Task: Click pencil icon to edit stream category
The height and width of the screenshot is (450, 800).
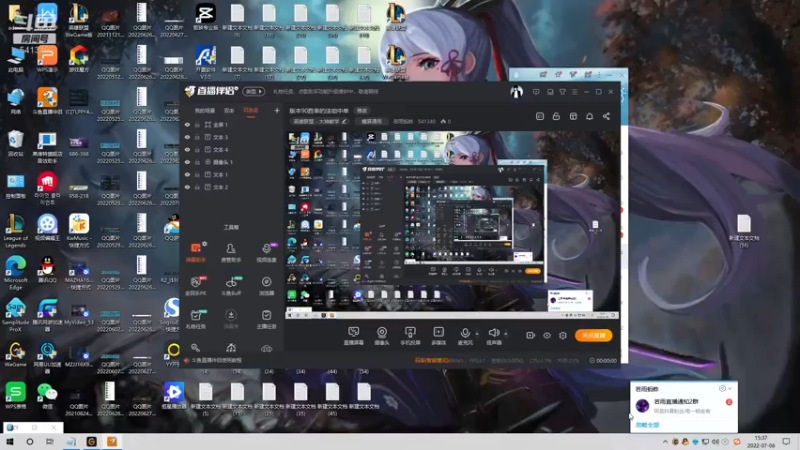Action: tap(344, 121)
